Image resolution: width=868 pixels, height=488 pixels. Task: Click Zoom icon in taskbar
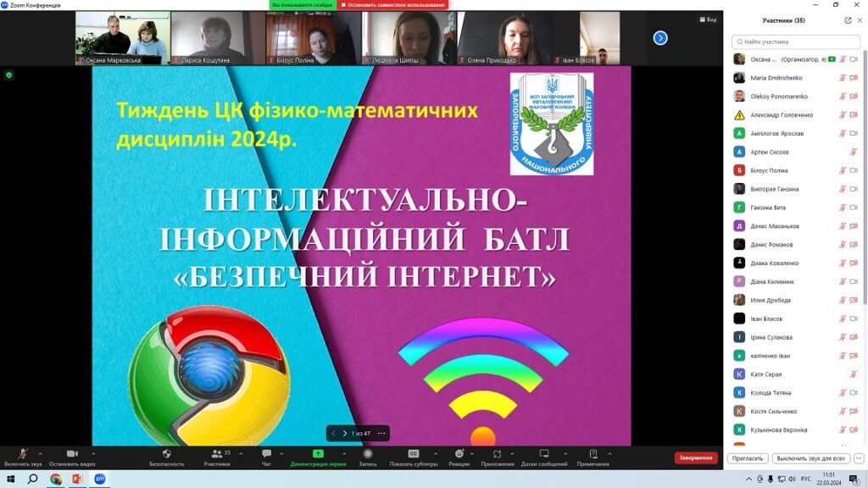click(x=100, y=480)
